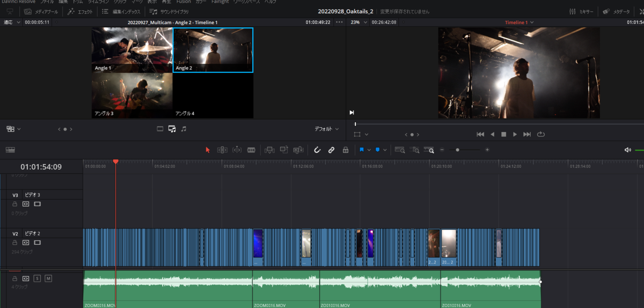The height and width of the screenshot is (308, 644).
Task: Jump to first frame in timeline viewer
Action: point(480,134)
